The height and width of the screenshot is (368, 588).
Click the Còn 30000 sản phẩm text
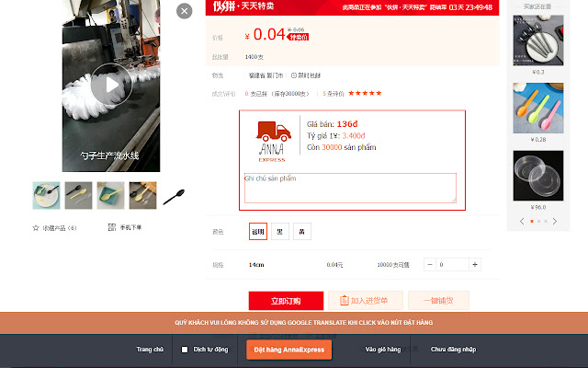point(341,147)
